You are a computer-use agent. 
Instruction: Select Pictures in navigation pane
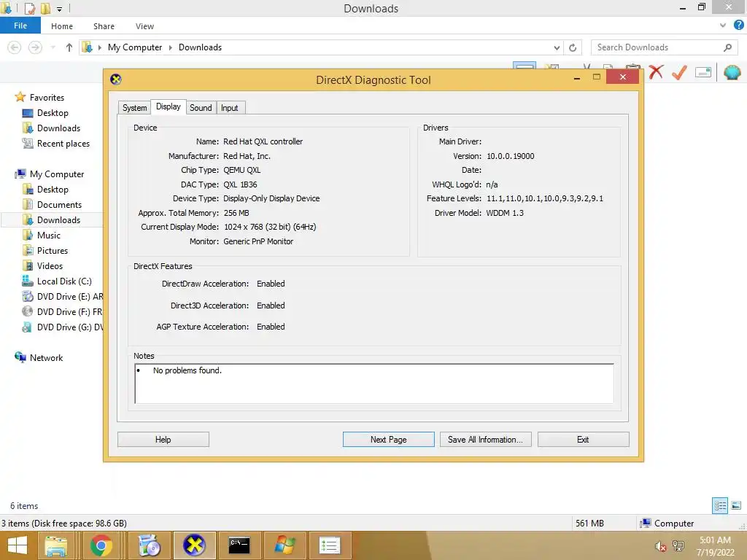53,251
